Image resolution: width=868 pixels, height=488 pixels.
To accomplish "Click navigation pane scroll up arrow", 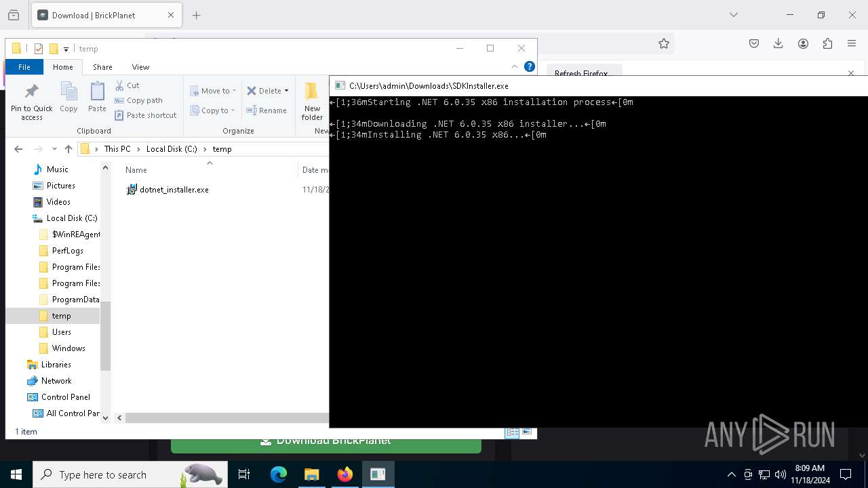I will (105, 167).
